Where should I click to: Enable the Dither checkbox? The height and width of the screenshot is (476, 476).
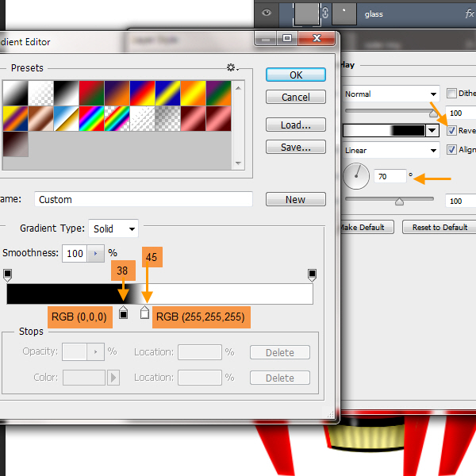[x=452, y=93]
